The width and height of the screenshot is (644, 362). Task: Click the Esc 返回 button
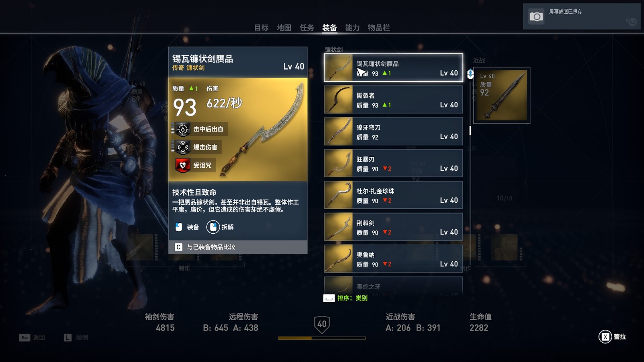pyautogui.click(x=32, y=337)
